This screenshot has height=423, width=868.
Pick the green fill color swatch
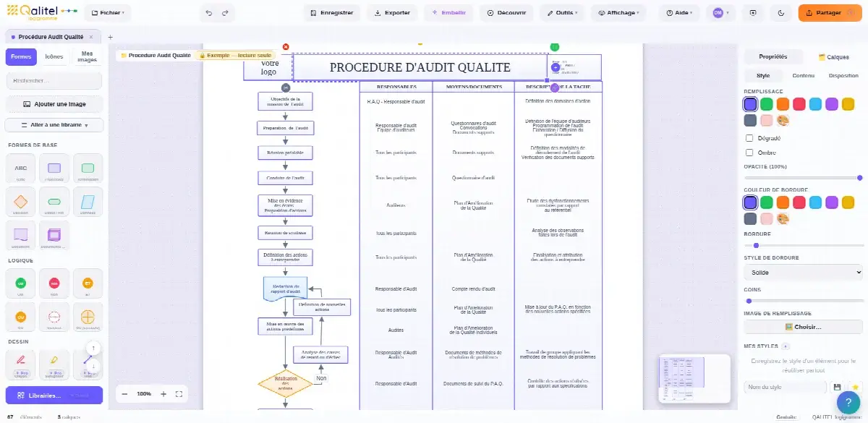(767, 104)
